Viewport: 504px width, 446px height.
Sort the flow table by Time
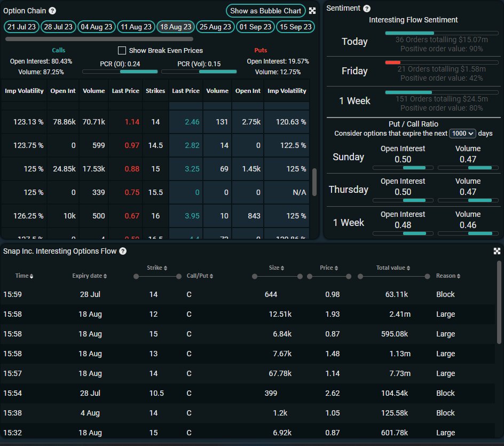pos(25,276)
